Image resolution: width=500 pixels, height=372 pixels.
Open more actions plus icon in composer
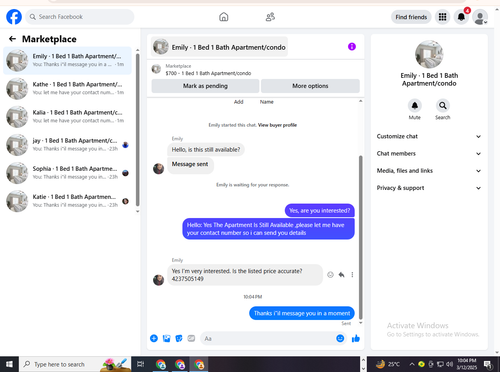click(x=154, y=339)
